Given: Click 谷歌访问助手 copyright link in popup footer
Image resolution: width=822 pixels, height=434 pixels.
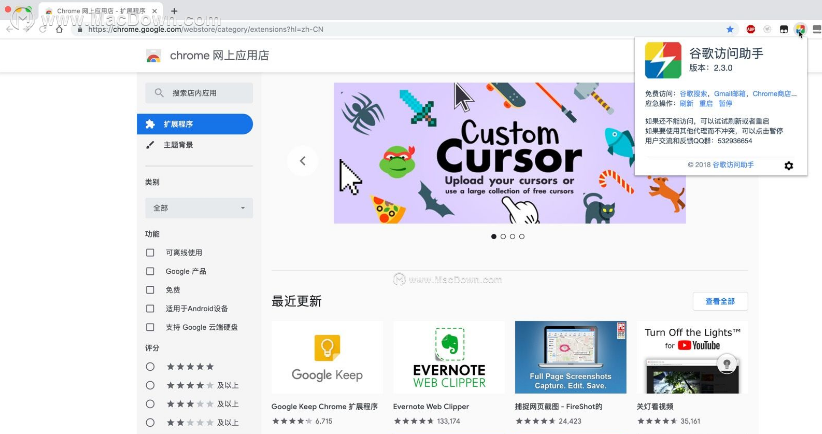Looking at the screenshot, I should [733, 165].
